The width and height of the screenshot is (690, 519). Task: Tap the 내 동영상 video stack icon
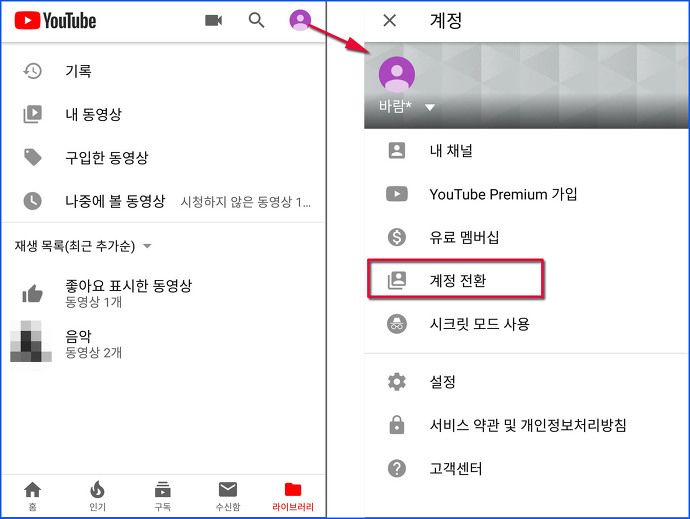(x=33, y=114)
